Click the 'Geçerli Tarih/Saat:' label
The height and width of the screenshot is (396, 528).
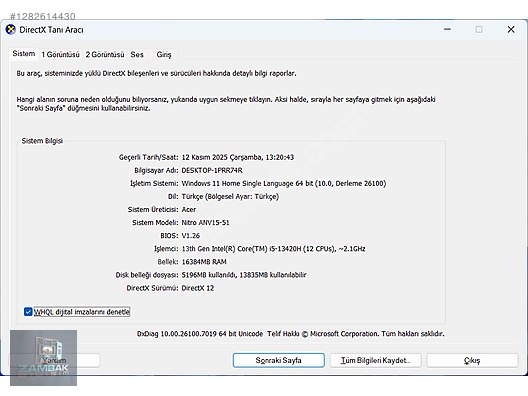click(148, 157)
